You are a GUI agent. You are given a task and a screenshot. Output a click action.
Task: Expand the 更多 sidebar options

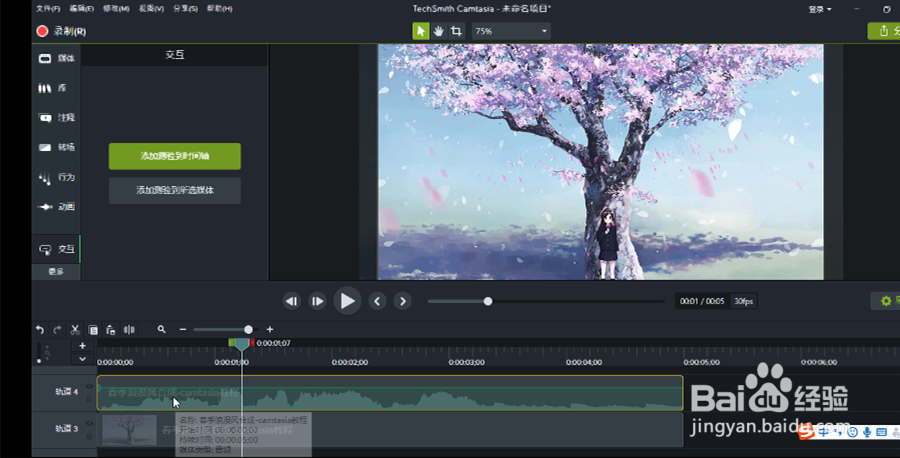[x=56, y=271]
